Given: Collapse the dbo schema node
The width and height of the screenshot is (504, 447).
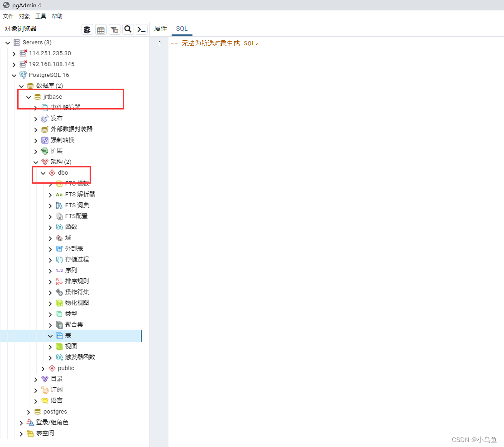Looking at the screenshot, I should pos(43,173).
